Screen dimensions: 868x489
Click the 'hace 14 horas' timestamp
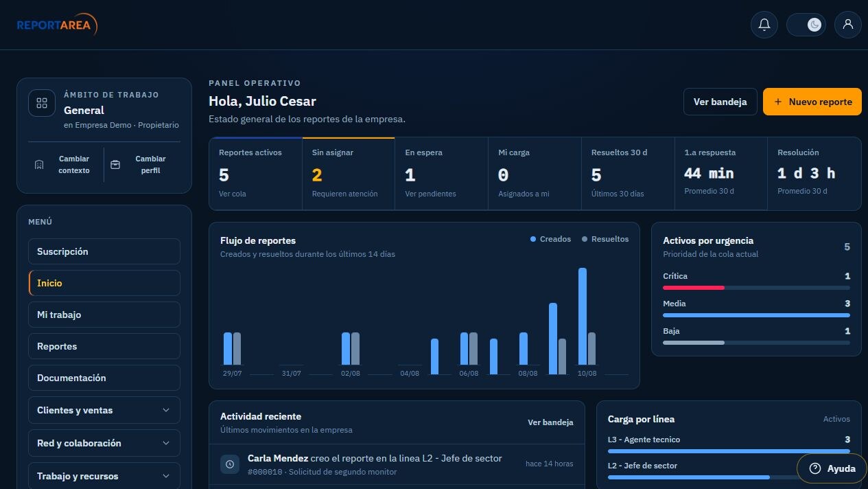550,464
